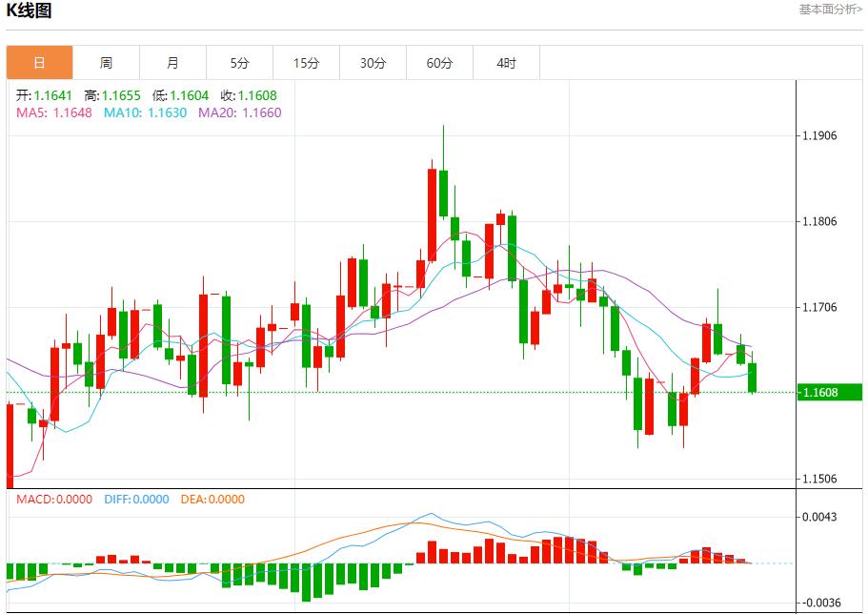868x614 pixels.
Task: Select the 60分 timeframe
Action: point(439,61)
